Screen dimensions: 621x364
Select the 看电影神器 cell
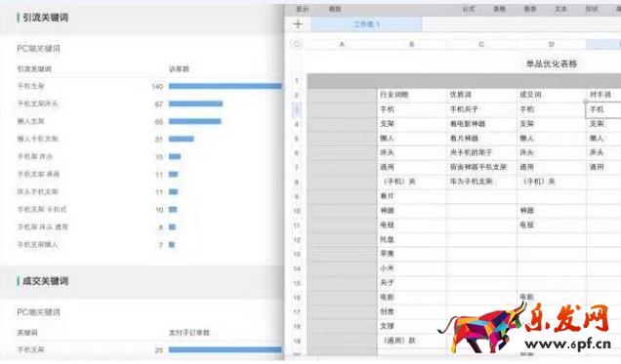click(481, 124)
